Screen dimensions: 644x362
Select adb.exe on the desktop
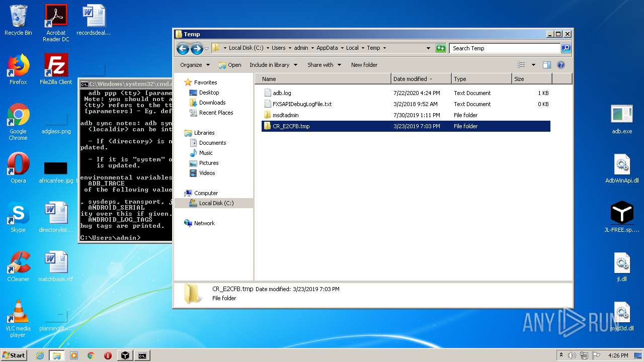click(622, 119)
